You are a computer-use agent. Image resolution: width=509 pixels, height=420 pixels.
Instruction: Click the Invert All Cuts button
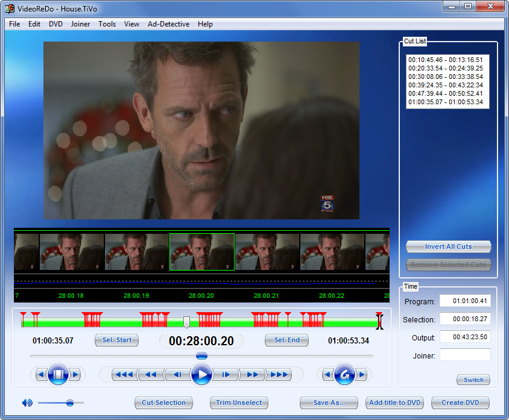point(449,246)
